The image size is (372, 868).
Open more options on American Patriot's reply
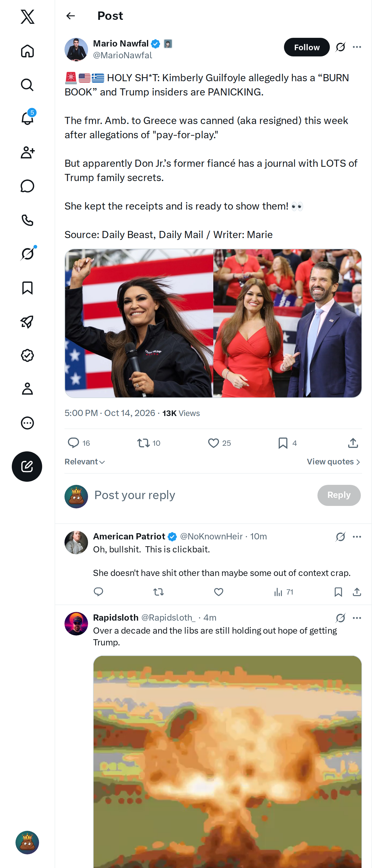(357, 536)
